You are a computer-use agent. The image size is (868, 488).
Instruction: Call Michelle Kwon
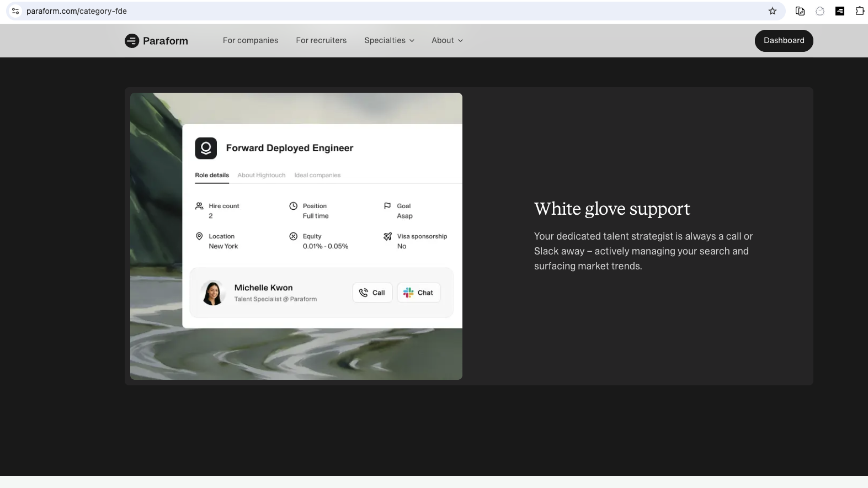(372, 293)
